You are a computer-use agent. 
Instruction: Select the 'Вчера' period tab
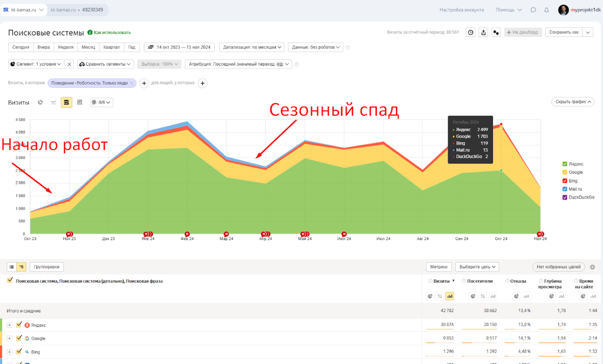tap(44, 47)
